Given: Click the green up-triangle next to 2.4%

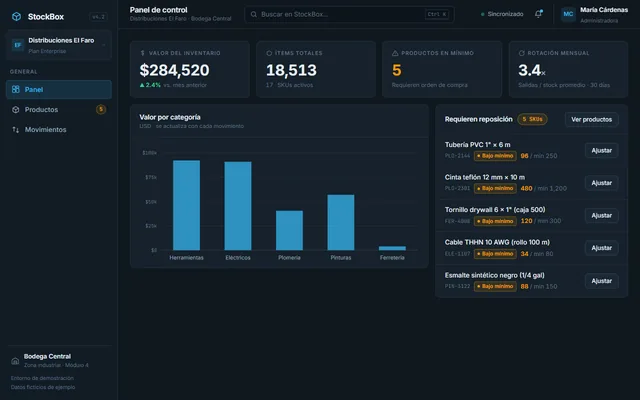Looking at the screenshot, I should (142, 85).
